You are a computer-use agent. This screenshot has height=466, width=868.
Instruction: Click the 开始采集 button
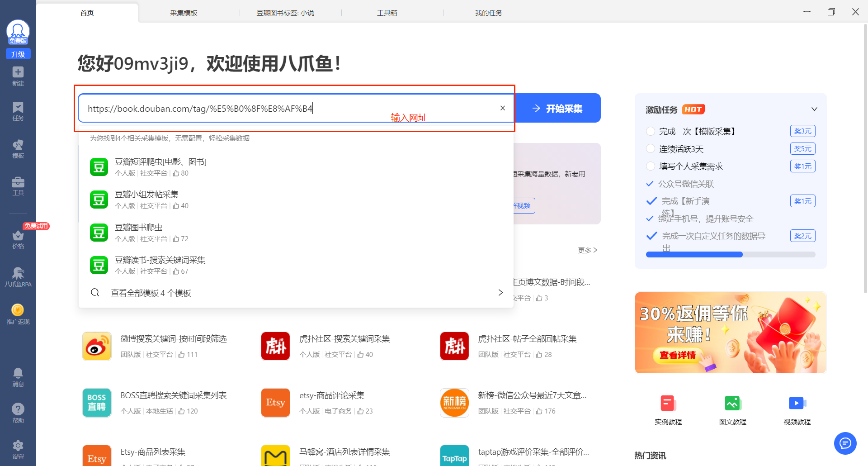[x=557, y=108]
